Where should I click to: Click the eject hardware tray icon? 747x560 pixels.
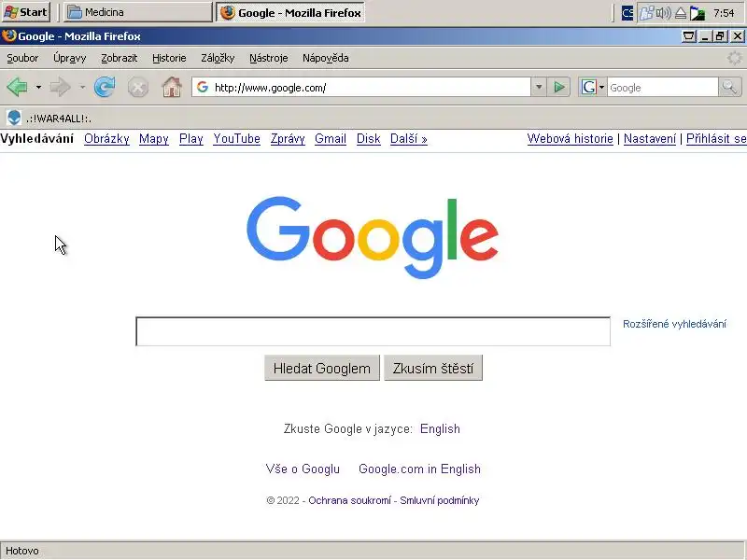click(x=681, y=13)
